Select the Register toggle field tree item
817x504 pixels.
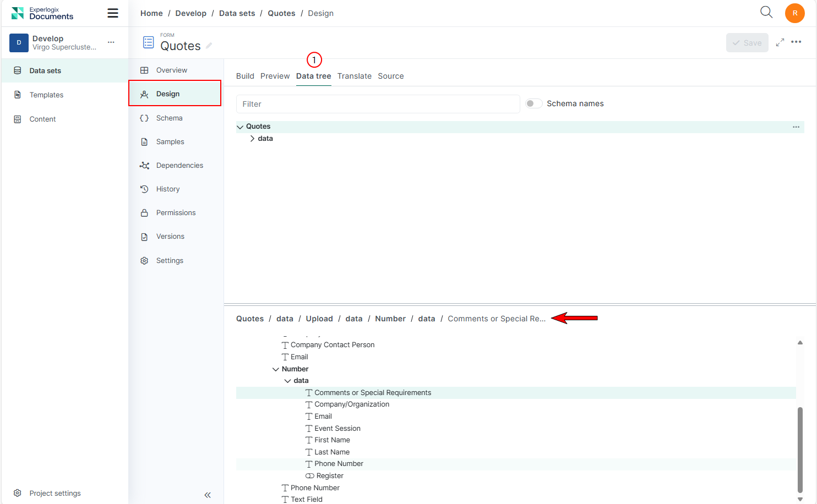point(329,476)
